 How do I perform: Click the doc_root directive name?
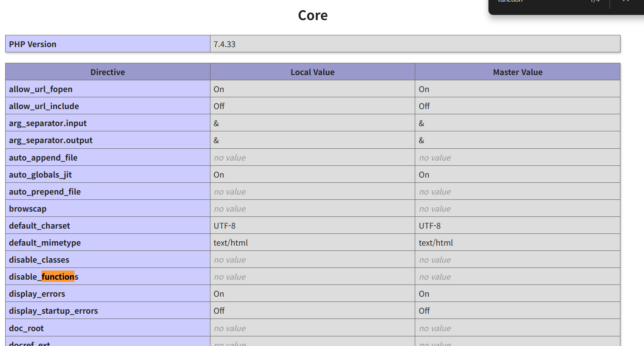click(x=26, y=328)
